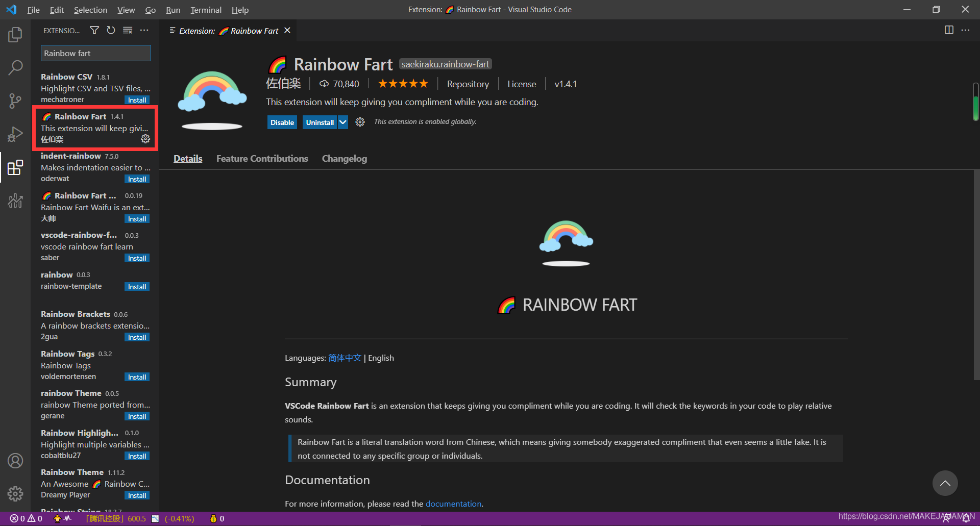Open the 简体中文 language link
This screenshot has height=526, width=980.
(x=345, y=358)
